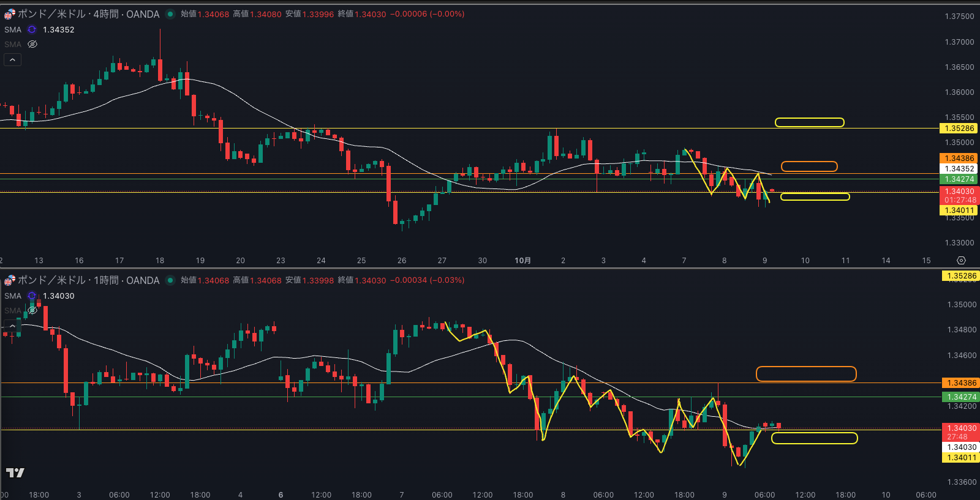This screenshot has width=980, height=500.
Task: Click the flag icon of the 4-hour chart symbol
Action: [10, 14]
